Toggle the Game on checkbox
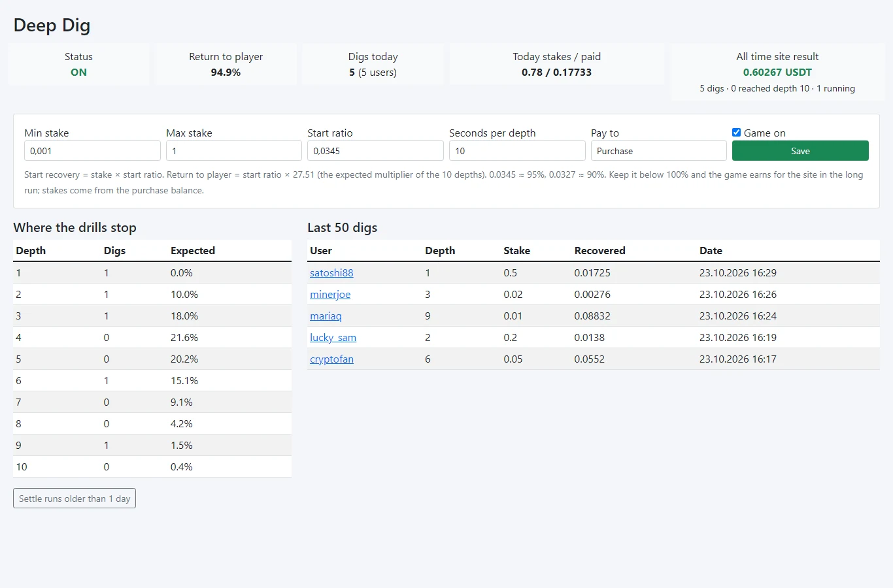 [737, 133]
